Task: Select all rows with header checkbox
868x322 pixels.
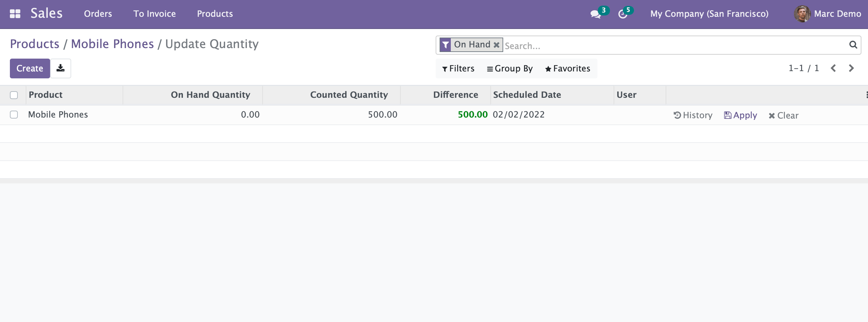Action: (14, 95)
